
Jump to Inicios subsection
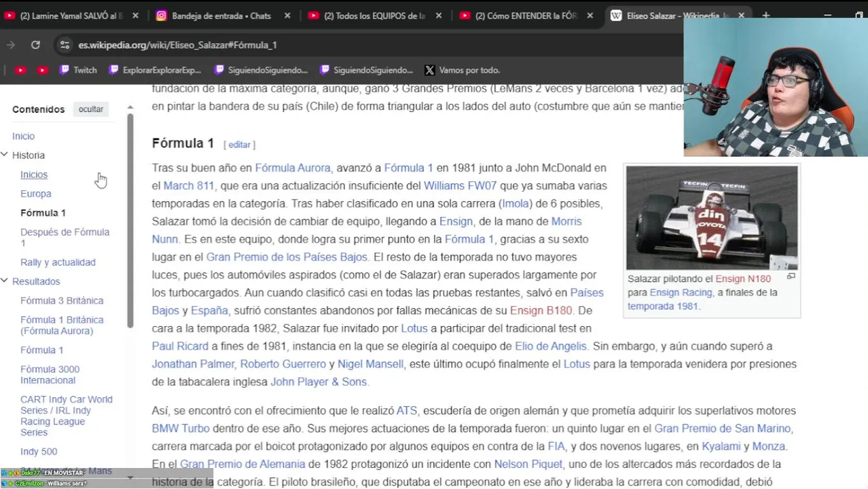34,175
